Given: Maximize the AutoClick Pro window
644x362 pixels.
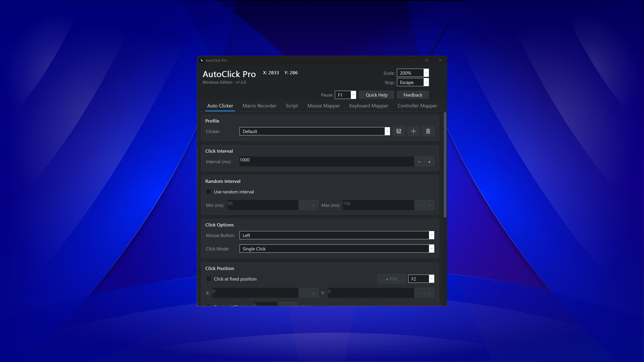Looking at the screenshot, I should coord(427,60).
